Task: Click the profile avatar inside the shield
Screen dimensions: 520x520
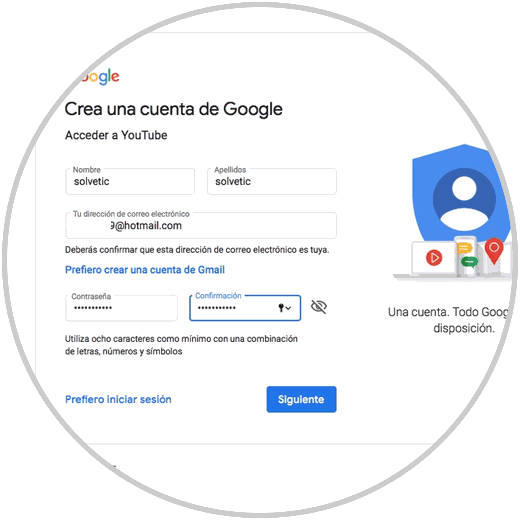Action: (464, 199)
